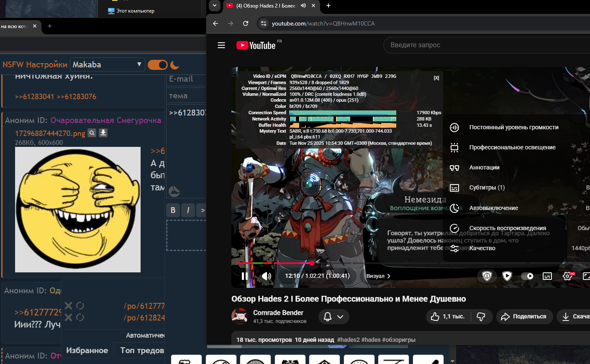Viewport: 590px width, 364px height.
Task: Open the player settings gear
Action: [568, 276]
